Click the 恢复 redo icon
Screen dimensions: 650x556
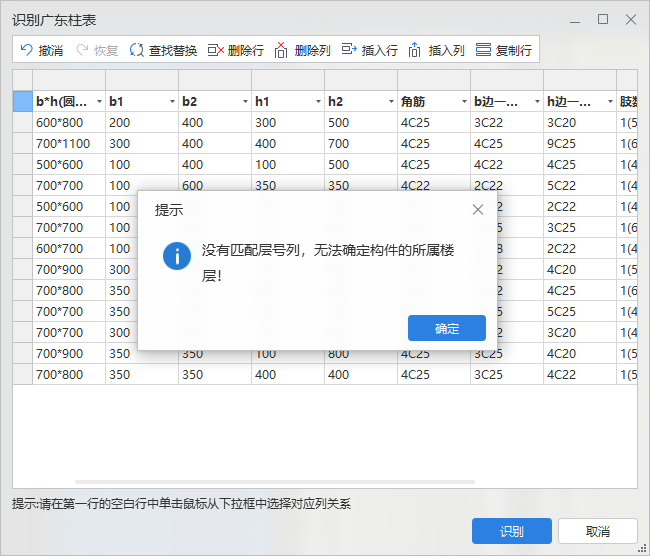82,50
